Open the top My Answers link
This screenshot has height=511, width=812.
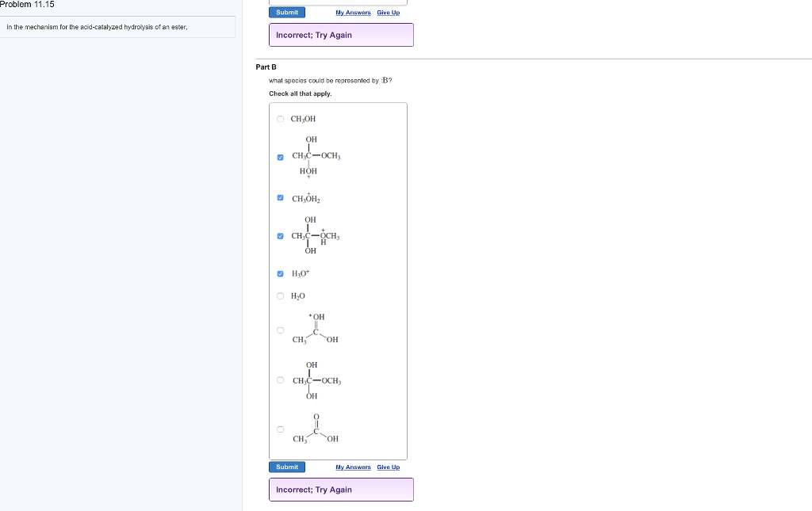click(353, 12)
